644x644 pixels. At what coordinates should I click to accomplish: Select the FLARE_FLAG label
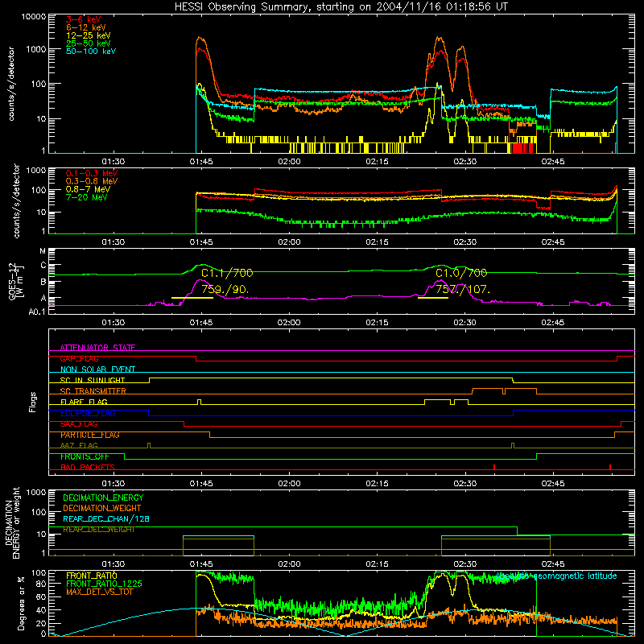[x=84, y=402]
